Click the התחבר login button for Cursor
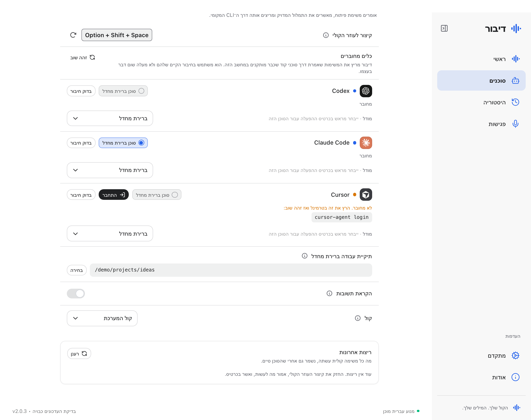Viewport: 531px width, 420px height. 114,195
